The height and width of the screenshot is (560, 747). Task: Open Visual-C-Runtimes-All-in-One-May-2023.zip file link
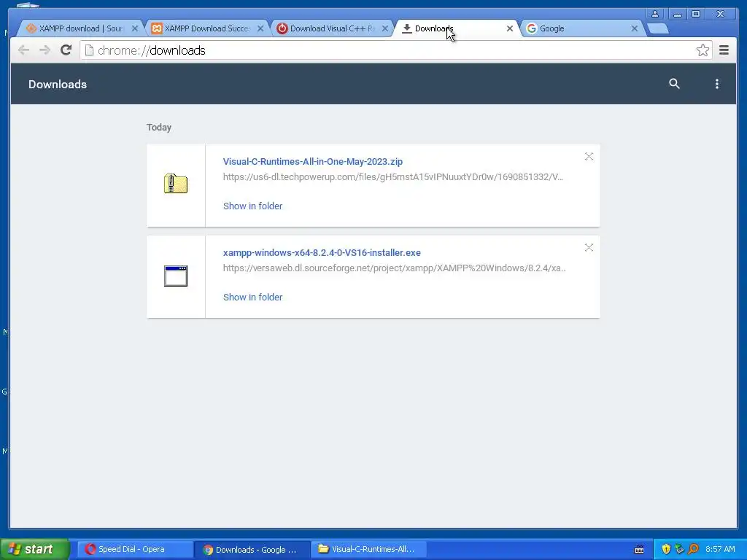pyautogui.click(x=312, y=161)
